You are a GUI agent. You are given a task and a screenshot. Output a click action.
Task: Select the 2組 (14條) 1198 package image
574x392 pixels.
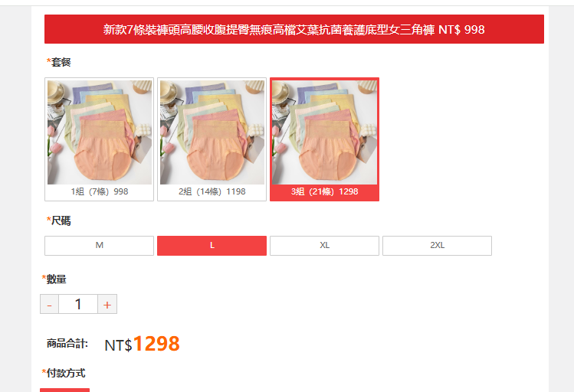coord(212,132)
